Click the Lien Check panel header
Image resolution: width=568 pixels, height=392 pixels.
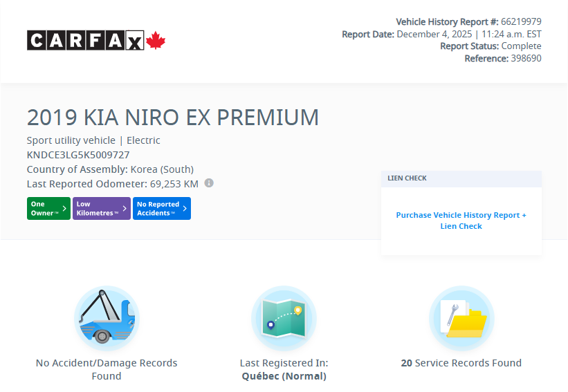click(461, 178)
